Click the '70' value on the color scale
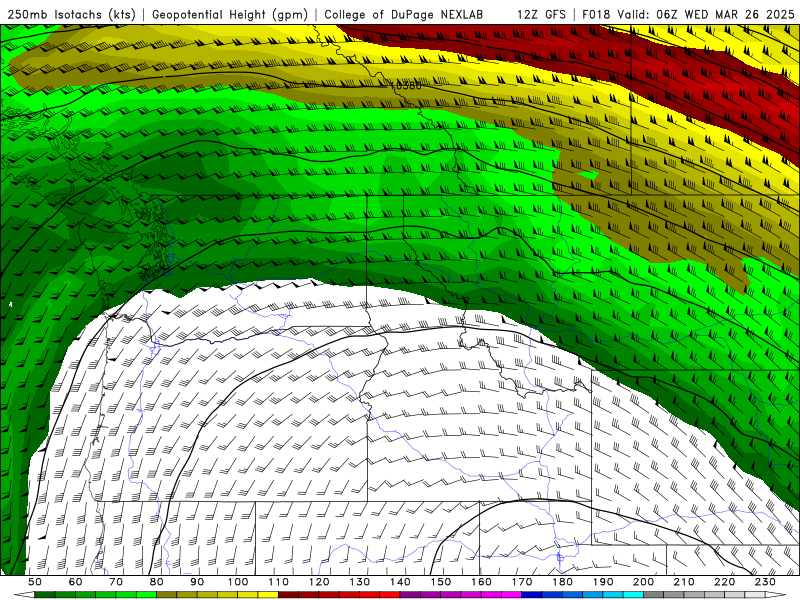The width and height of the screenshot is (800, 600). (116, 582)
